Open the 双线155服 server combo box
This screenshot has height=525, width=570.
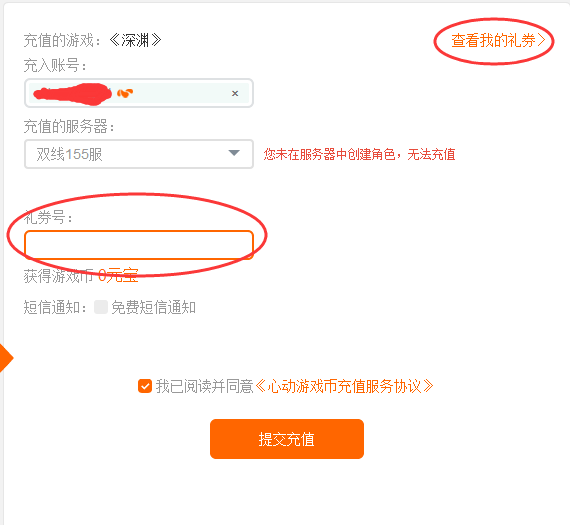[139, 154]
